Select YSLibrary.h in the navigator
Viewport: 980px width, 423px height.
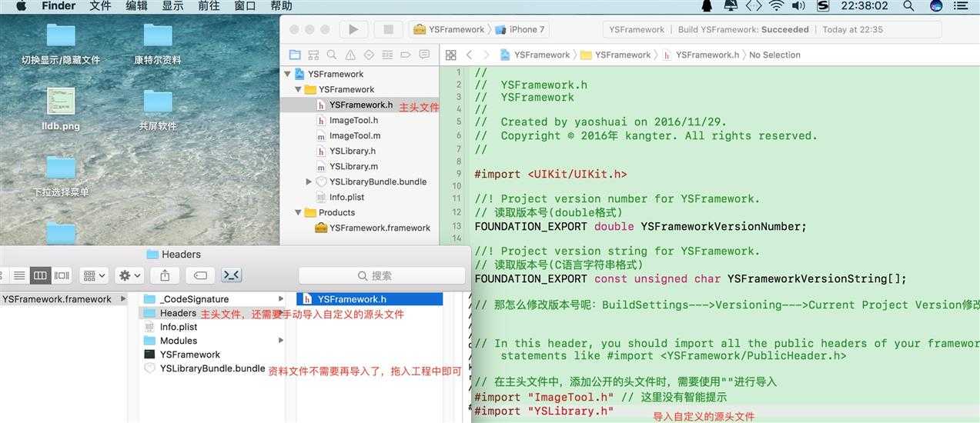pyautogui.click(x=353, y=152)
